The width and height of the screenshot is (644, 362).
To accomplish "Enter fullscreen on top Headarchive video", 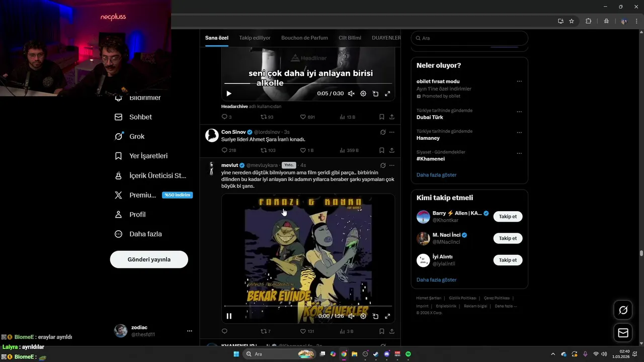I will click(x=387, y=94).
